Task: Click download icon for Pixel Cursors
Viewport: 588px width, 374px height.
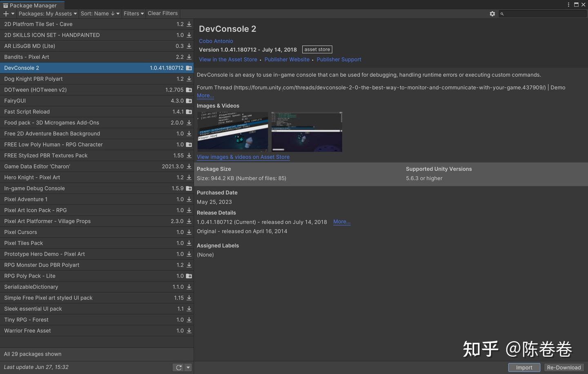Action: (189, 232)
